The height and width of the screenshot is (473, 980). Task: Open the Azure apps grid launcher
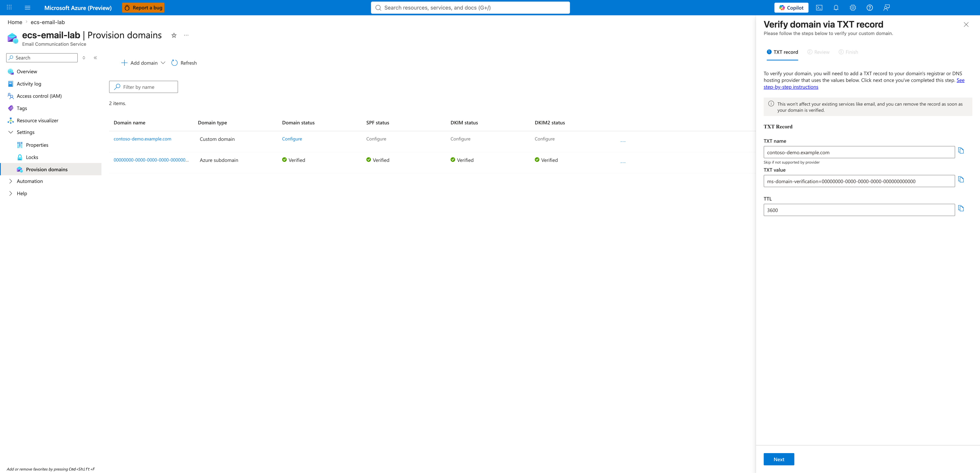(9, 8)
